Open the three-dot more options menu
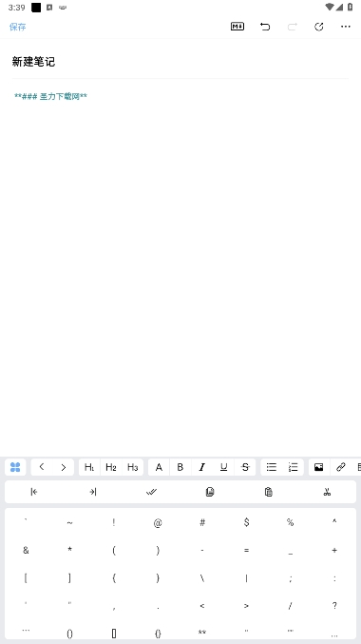 pos(346,27)
